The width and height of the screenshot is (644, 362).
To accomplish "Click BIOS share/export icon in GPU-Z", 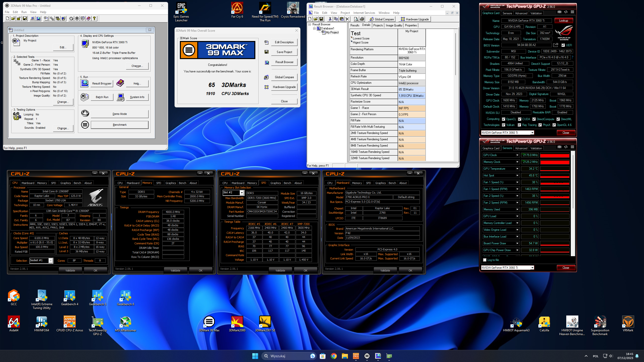I will point(556,45).
